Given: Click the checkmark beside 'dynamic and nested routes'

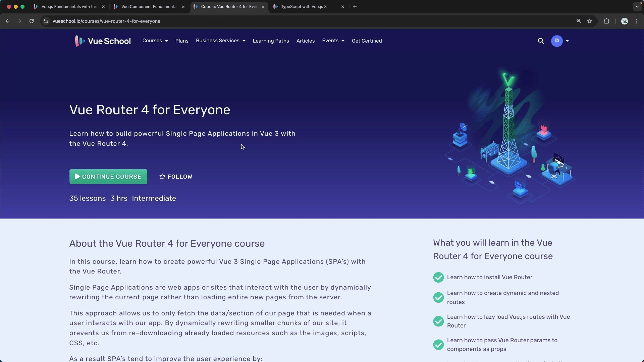Looking at the screenshot, I should point(438,298).
